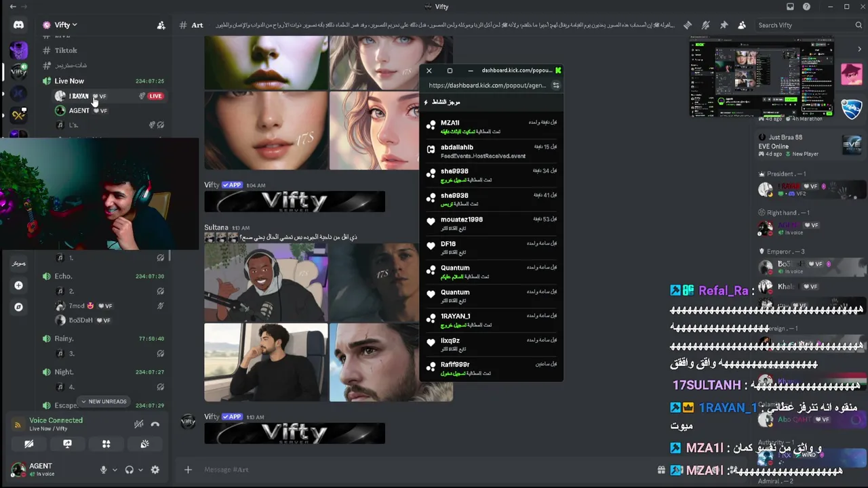868x488 pixels.
Task: Select the 1RAYAN_1 activity entry
Action: tap(491, 320)
